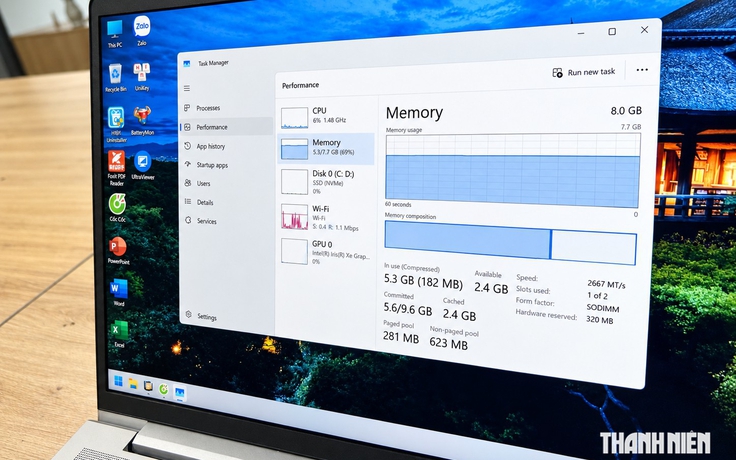Click the Hardware reserved 320 MB value
This screenshot has width=736, height=460.
tap(599, 320)
